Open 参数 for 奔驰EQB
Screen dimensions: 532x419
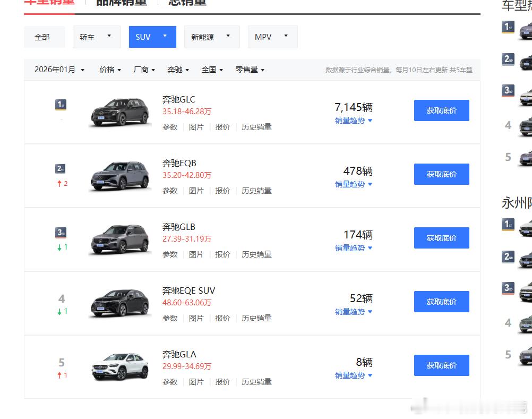pyautogui.click(x=170, y=191)
